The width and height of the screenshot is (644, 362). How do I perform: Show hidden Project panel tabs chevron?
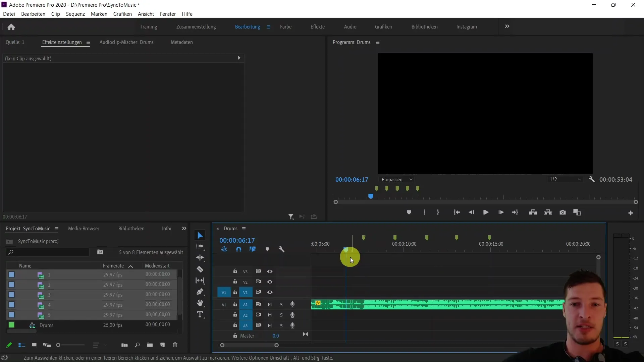pos(184,228)
